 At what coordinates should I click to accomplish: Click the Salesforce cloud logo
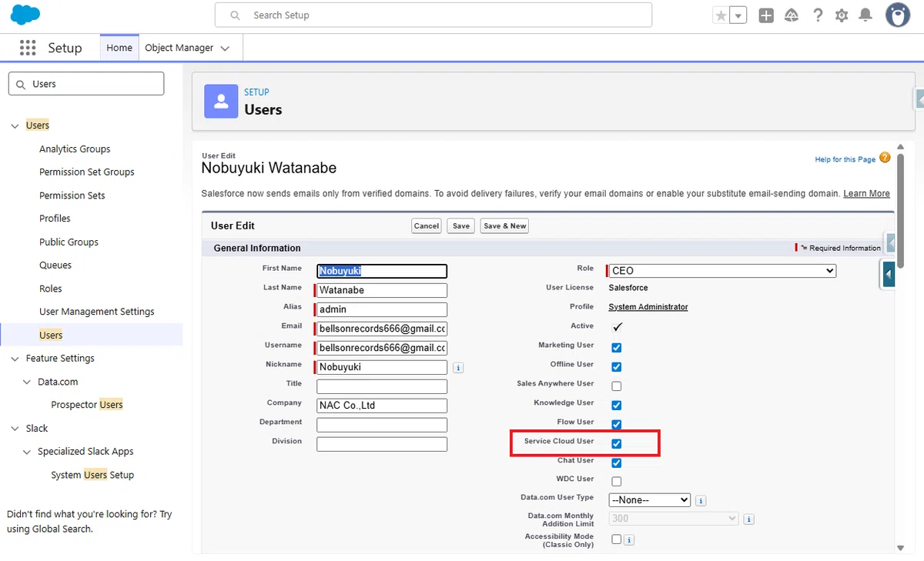pos(25,15)
